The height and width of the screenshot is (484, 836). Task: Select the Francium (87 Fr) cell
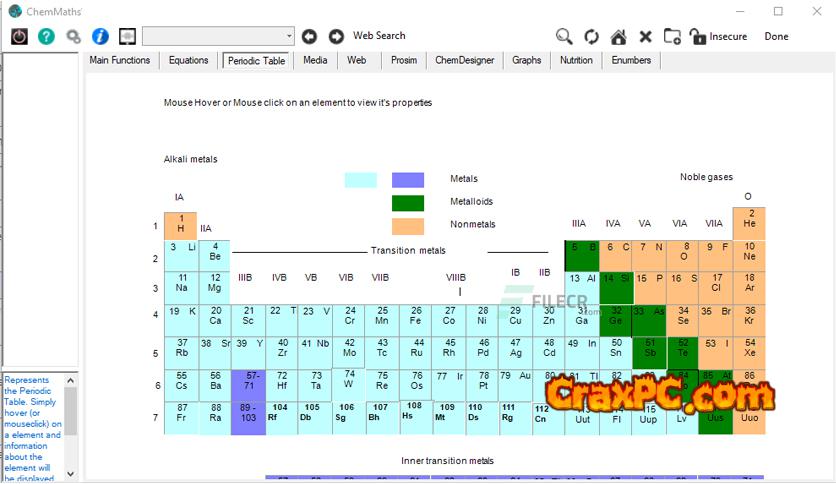181,418
